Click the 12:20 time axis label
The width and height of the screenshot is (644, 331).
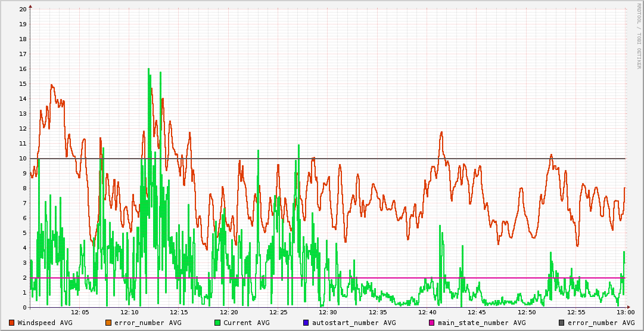click(229, 313)
